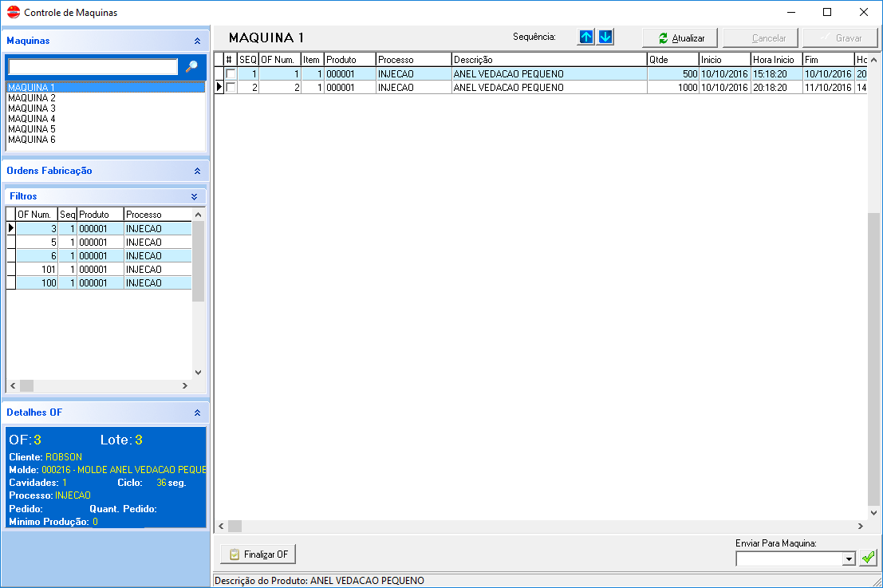Image resolution: width=883 pixels, height=588 pixels.
Task: Click the Finalizar OF button
Action: coord(258,554)
